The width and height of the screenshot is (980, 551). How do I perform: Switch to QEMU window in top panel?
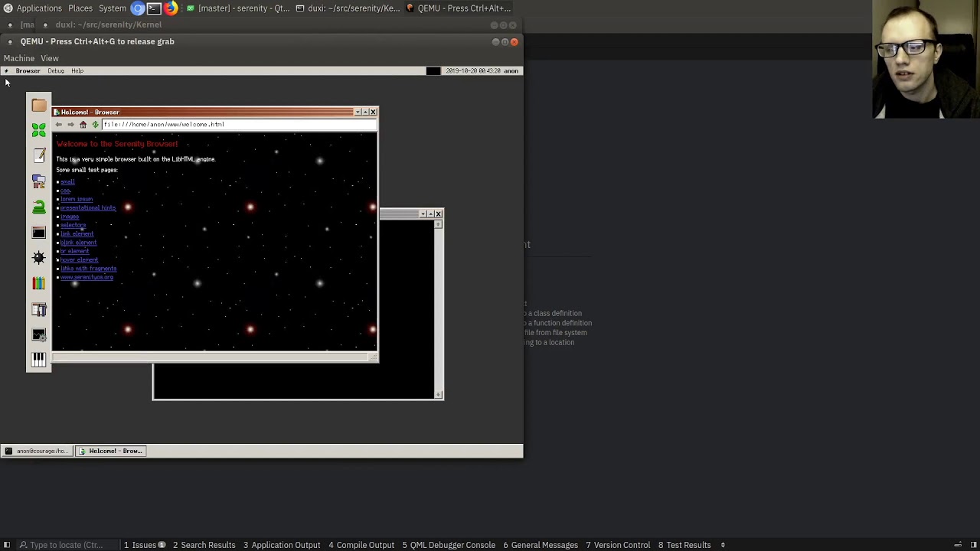458,8
